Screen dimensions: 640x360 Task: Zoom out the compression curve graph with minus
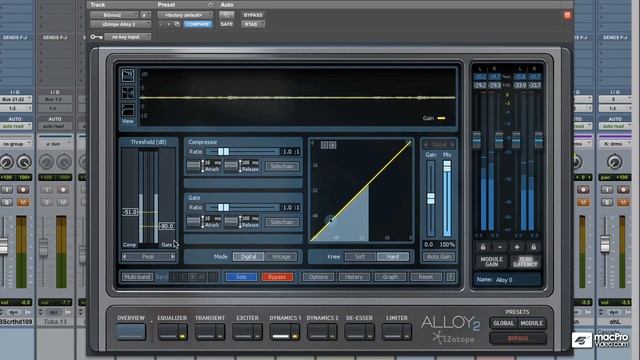point(324,145)
